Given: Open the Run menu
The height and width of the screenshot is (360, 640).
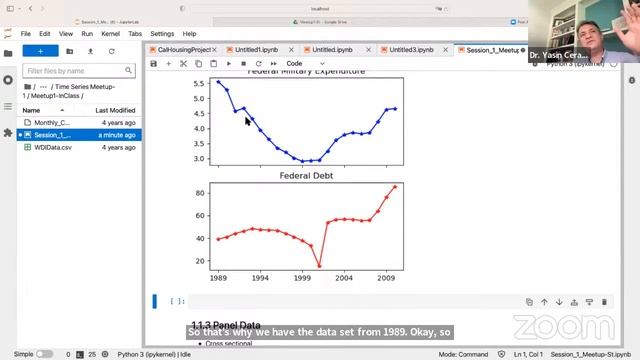Looking at the screenshot, I should coord(87,34).
